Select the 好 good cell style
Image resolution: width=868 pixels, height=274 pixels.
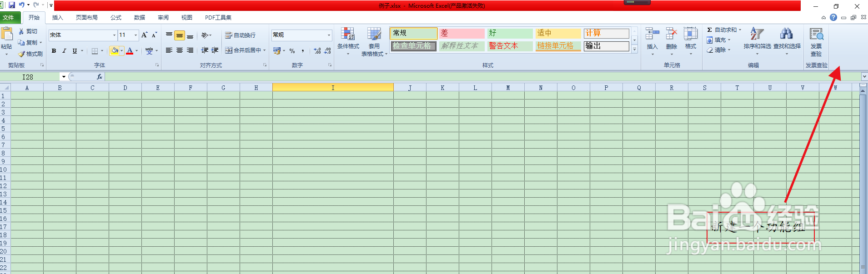click(x=510, y=33)
